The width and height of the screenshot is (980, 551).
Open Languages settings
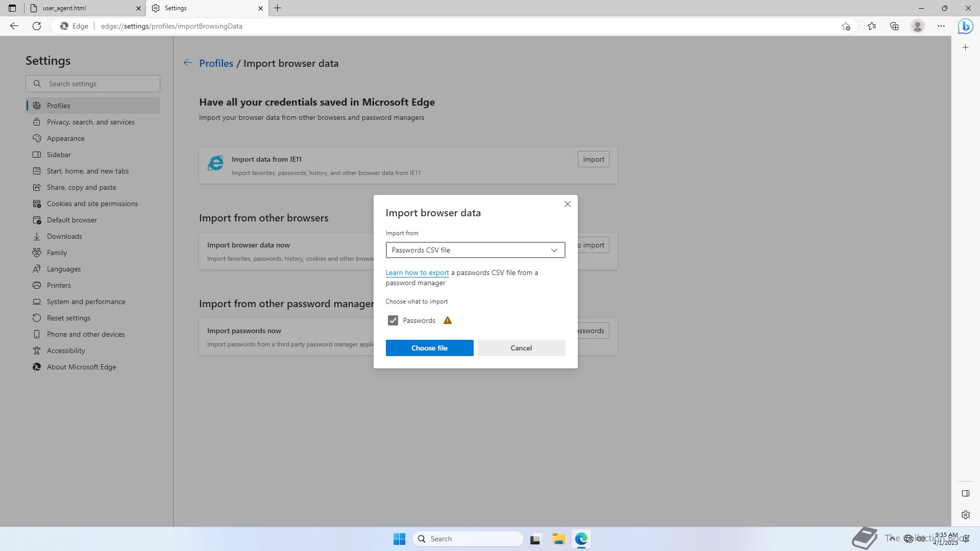pyautogui.click(x=93, y=269)
